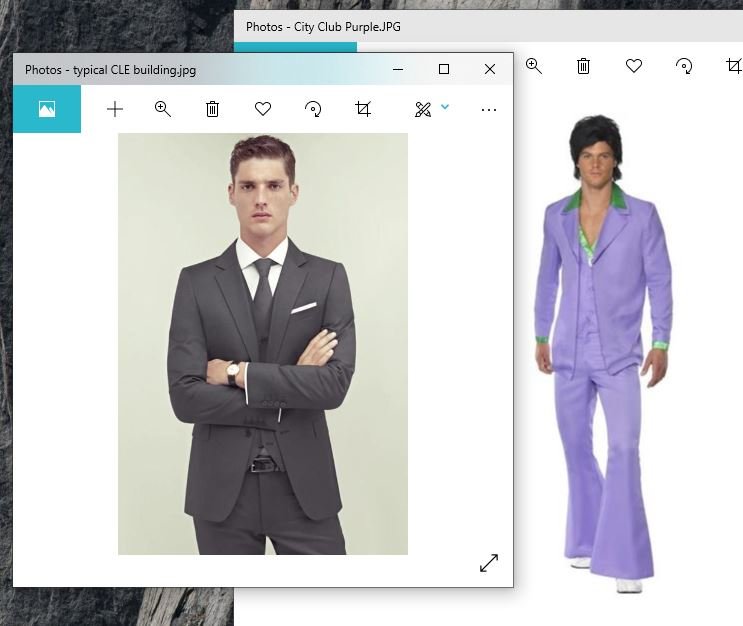Click the purple suit photo in the back window
Image resolution: width=743 pixels, height=626 pixels.
click(x=603, y=353)
